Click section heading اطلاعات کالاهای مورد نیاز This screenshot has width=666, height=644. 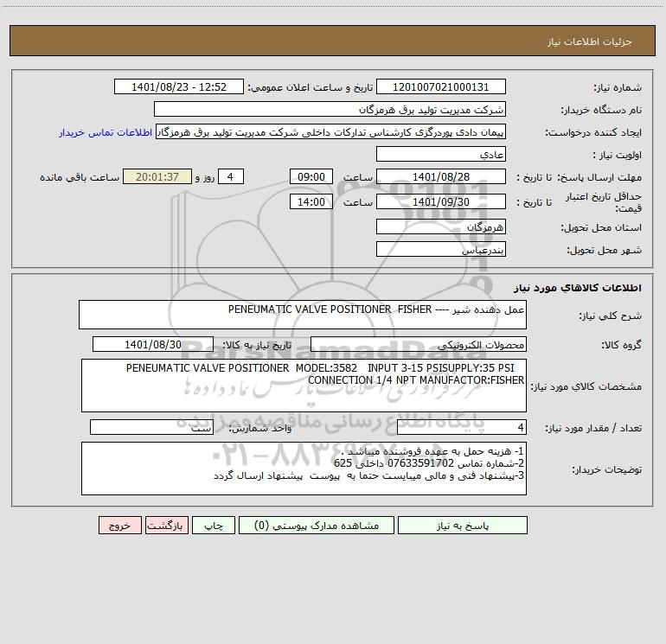578,288
